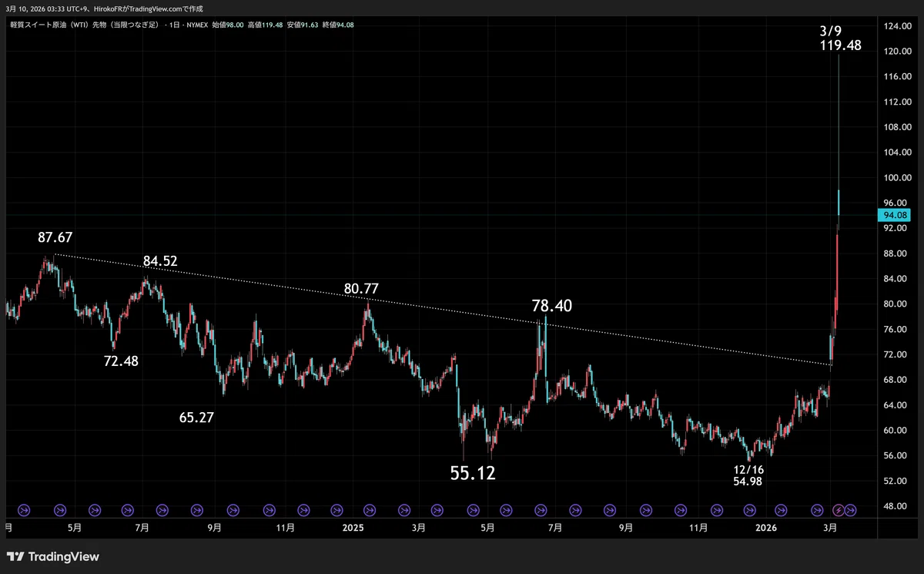The height and width of the screenshot is (574, 924).
Task: Click 48.00 on the price axis
Action: [895, 506]
